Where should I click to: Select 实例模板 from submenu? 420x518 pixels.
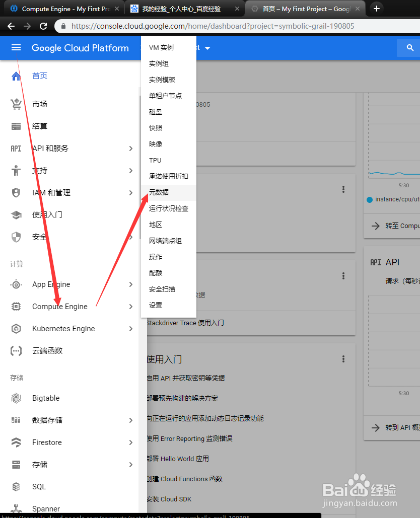169,80
